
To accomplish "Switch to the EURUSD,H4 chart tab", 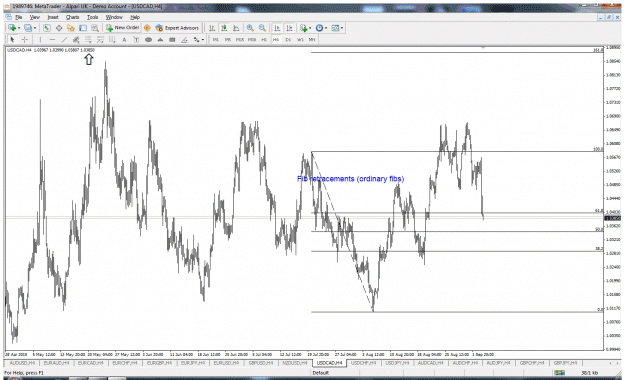I will pyautogui.click(x=226, y=363).
